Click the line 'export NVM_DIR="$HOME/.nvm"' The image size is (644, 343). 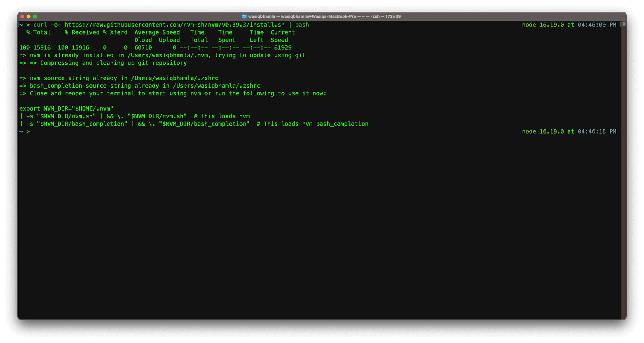(66, 109)
